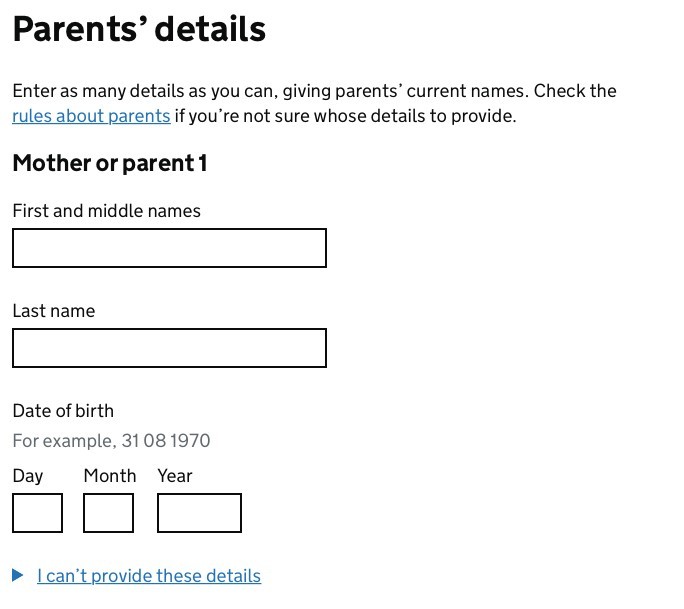Click the 'Day' label text
The width and height of the screenshot is (684, 609).
coord(28,476)
